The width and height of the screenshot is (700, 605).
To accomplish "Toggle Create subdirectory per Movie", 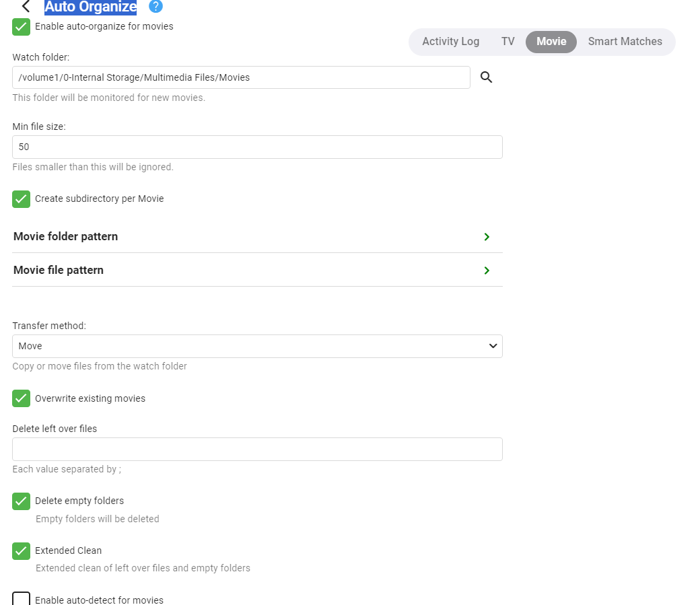I will [21, 199].
